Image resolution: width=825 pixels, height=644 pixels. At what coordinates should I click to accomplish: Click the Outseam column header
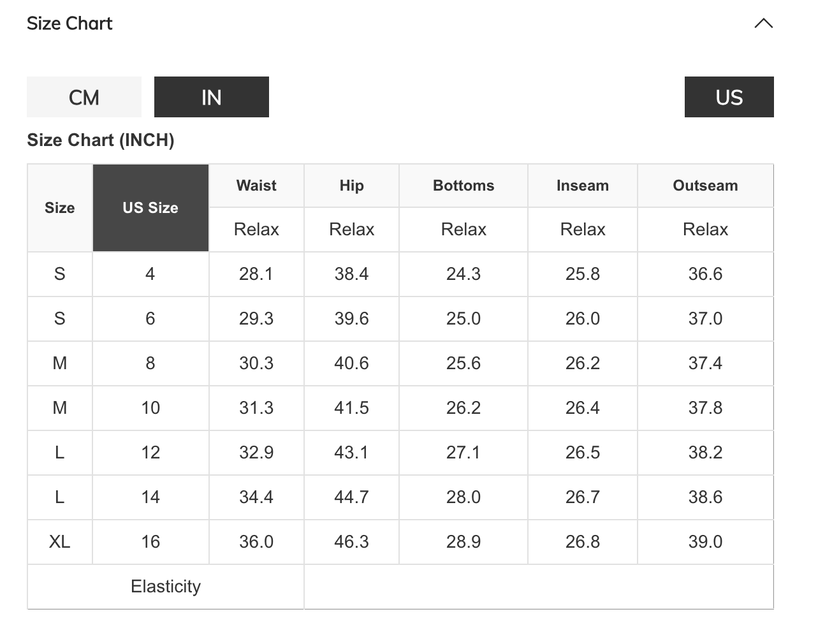705,186
